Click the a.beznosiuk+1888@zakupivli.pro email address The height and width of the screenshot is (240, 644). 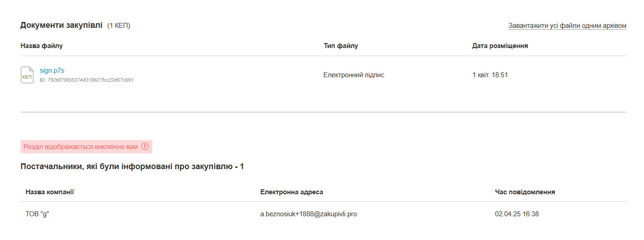(x=308, y=214)
